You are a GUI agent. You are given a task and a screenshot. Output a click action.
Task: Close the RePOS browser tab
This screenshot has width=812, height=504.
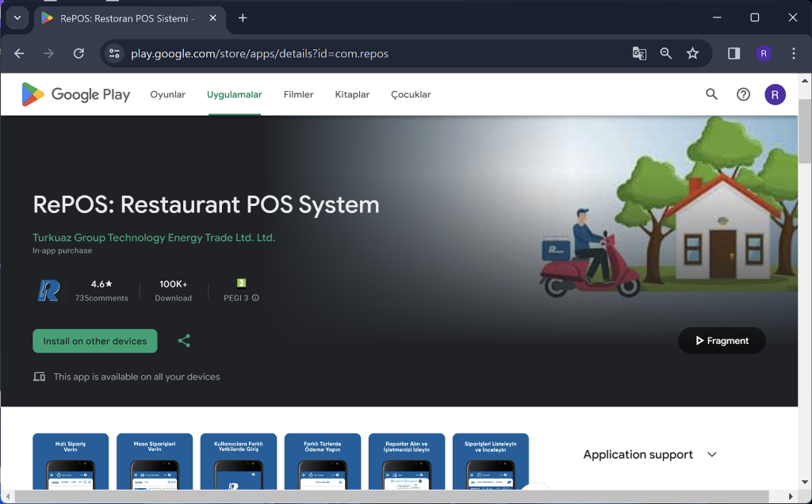(213, 18)
